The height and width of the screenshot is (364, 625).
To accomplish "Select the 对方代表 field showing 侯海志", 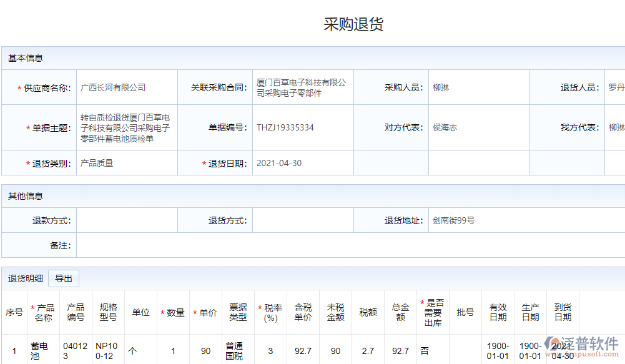I will click(478, 128).
